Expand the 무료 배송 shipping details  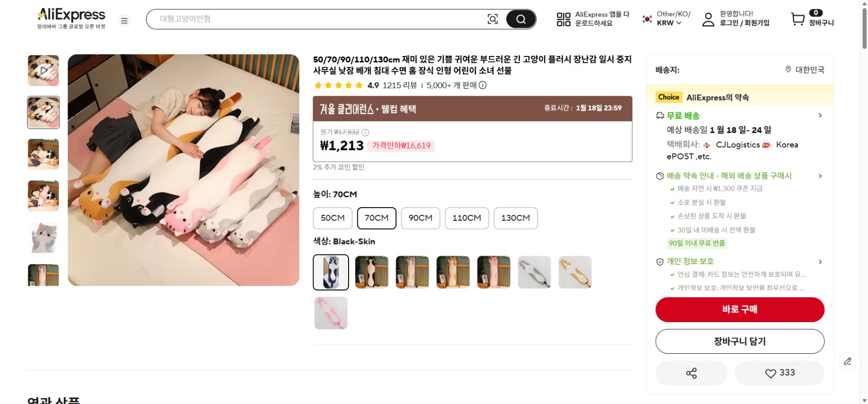[x=820, y=115]
